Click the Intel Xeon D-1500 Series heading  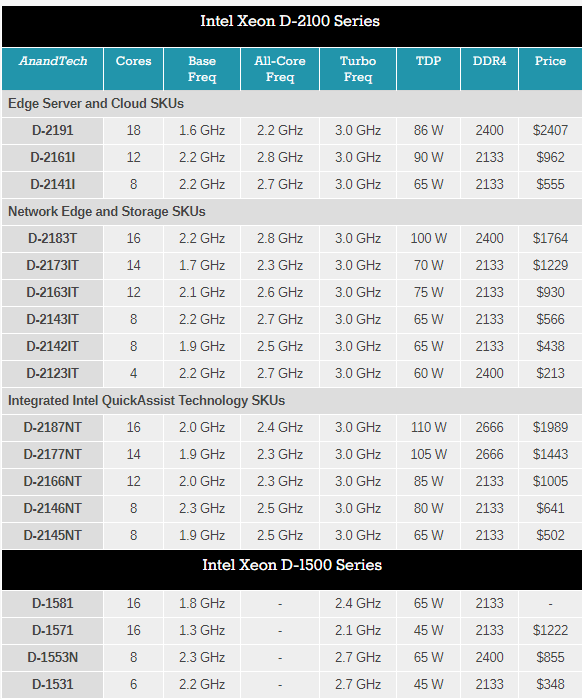click(292, 565)
